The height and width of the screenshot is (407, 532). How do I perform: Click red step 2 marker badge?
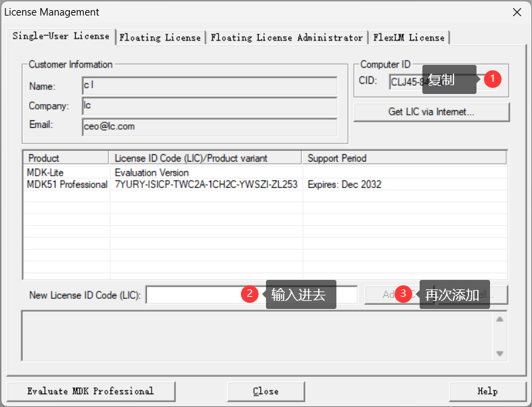[250, 294]
